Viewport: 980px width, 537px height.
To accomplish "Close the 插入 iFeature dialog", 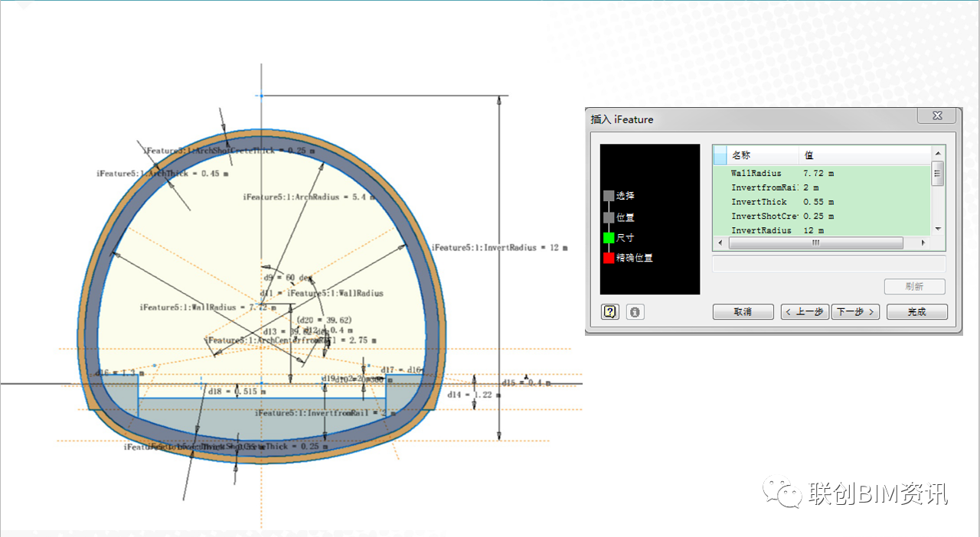I will click(x=936, y=116).
